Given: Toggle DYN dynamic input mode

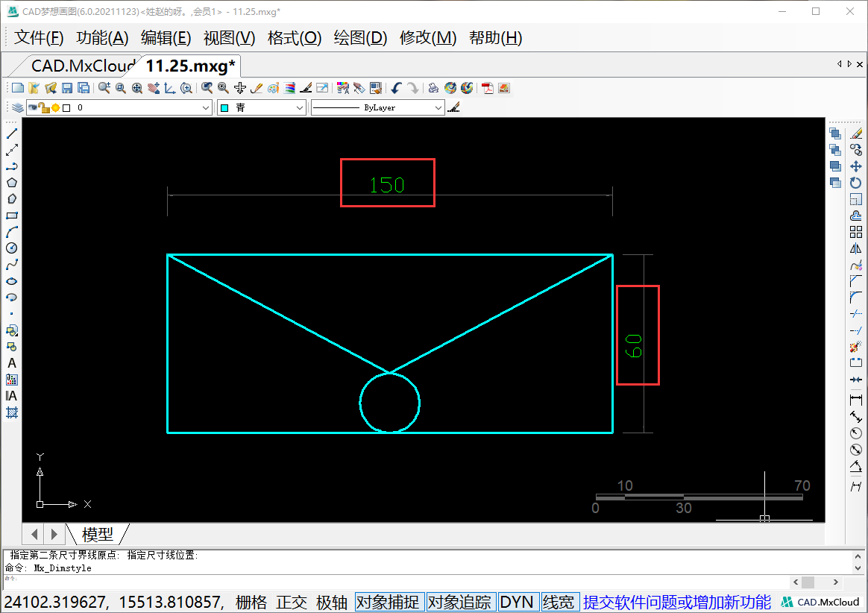Looking at the screenshot, I should (x=517, y=603).
